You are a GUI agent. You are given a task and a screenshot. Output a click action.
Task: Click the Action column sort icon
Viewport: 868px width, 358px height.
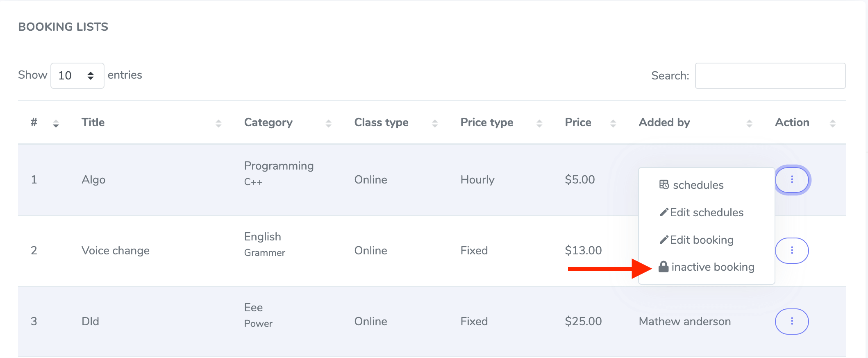pyautogui.click(x=832, y=123)
